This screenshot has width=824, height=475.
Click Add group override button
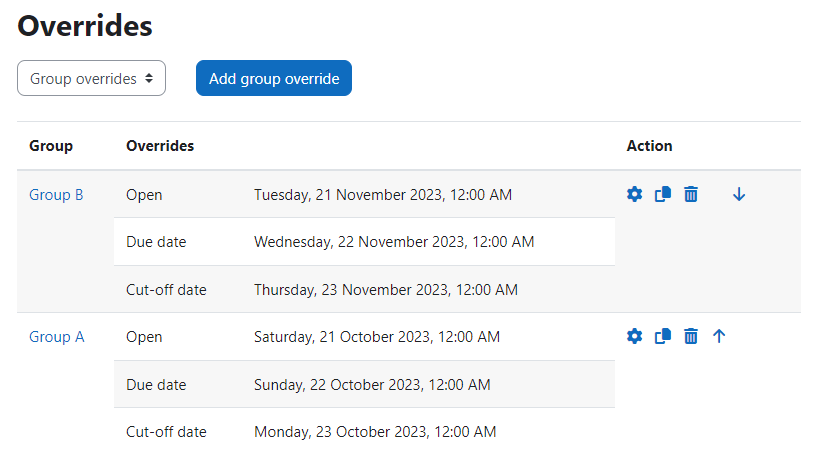[x=274, y=78]
